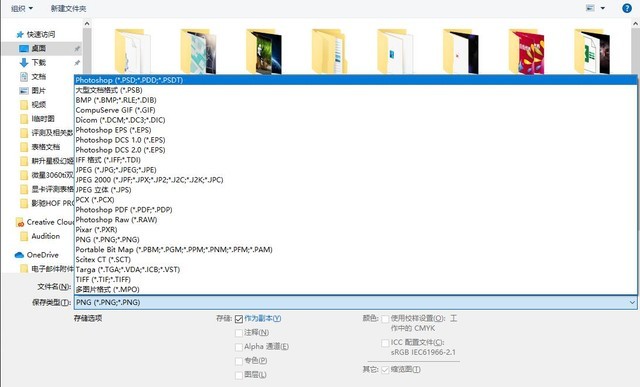Choose Pixar (*.PXR) format
Viewport: 640px width, 387px height.
pos(356,229)
